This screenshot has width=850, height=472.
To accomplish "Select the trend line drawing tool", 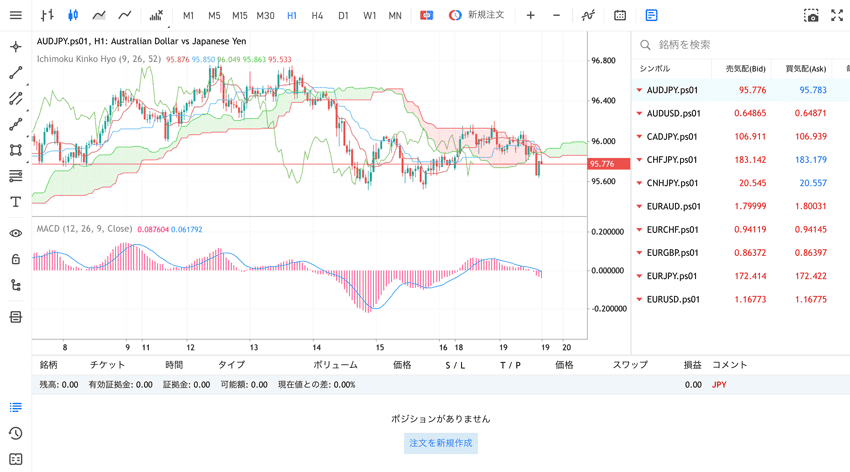I will click(16, 73).
